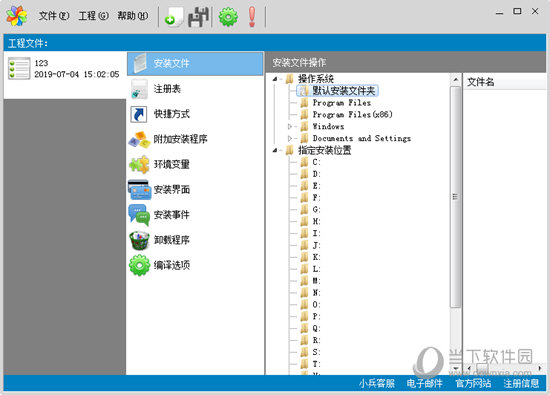Select the T: drive entry
Viewport: 550px width, 395px height.
[316, 364]
